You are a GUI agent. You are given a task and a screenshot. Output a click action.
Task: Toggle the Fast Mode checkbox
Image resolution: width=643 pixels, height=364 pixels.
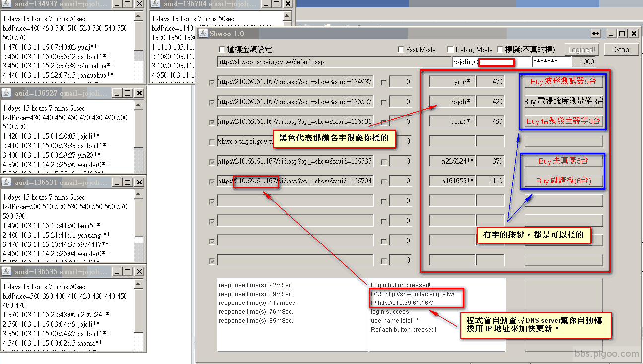[x=401, y=50]
